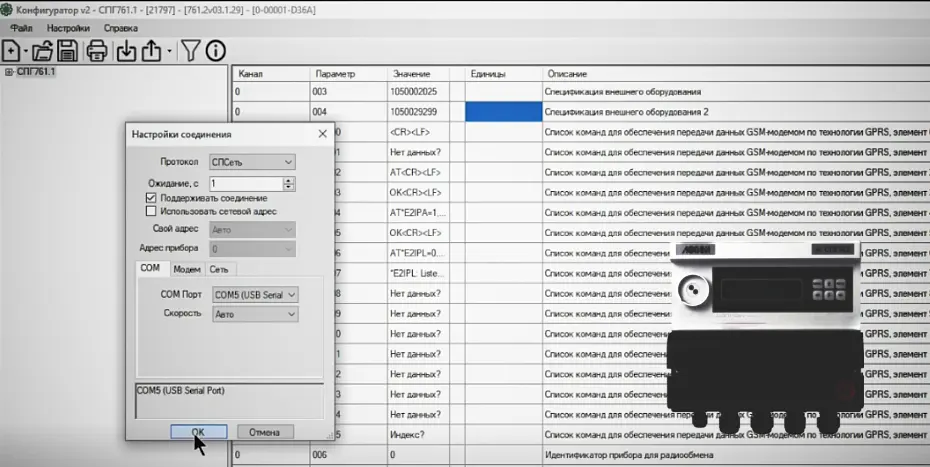Confirm connection settings with OK
Image resolution: width=930 pixels, height=467 pixels.
199,432
